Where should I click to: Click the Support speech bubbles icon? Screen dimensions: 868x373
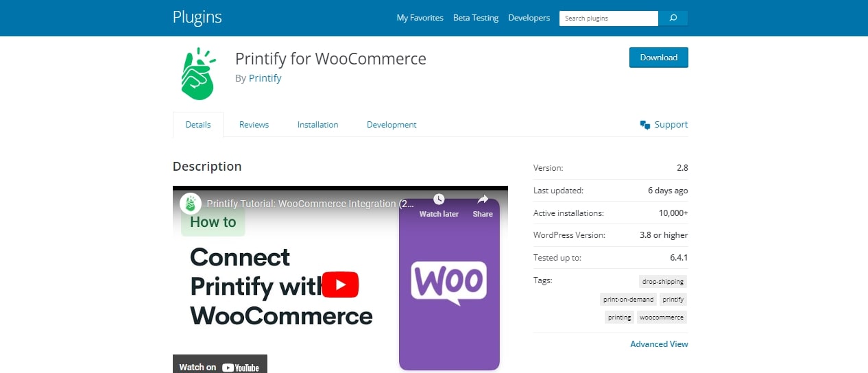(x=644, y=125)
